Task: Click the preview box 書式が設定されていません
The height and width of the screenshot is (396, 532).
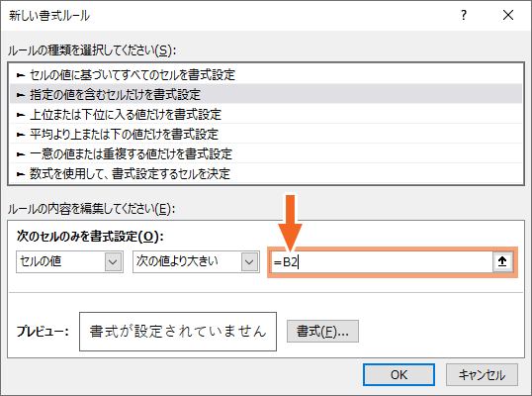Action: 178,332
